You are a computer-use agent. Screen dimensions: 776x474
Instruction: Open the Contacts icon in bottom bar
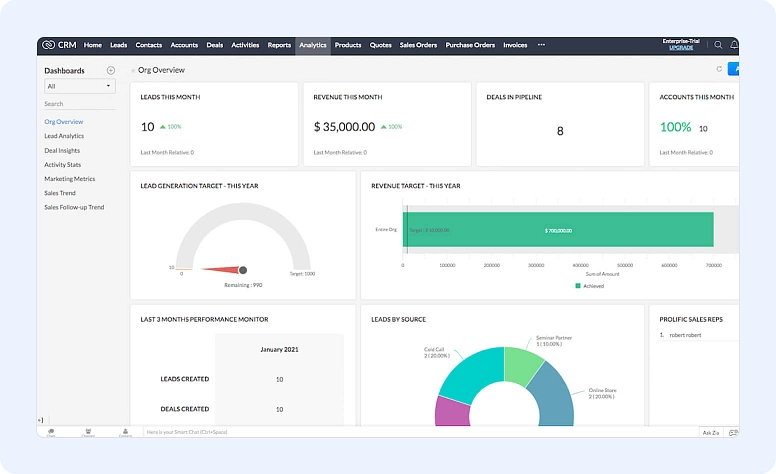pos(125,432)
